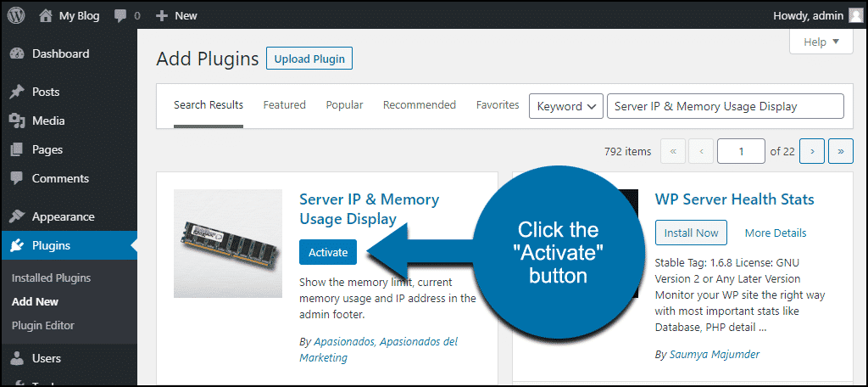
Task: Switch to the Popular tab
Action: tap(344, 104)
